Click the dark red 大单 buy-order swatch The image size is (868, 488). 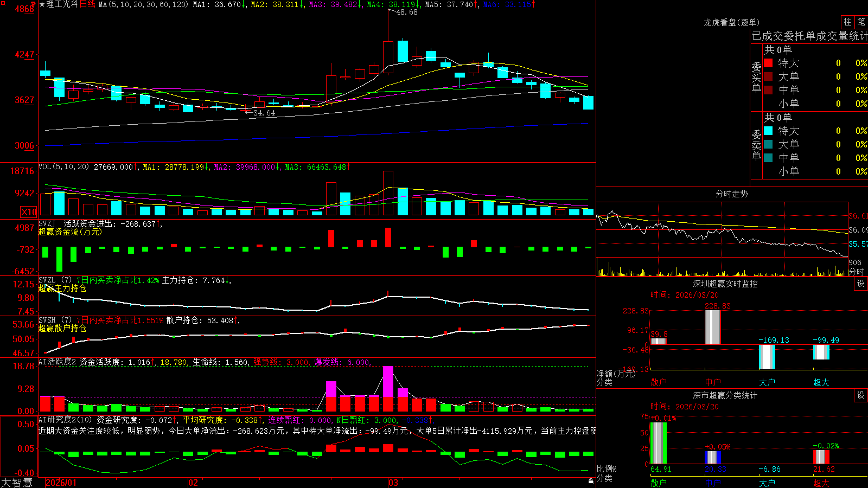[768, 76]
